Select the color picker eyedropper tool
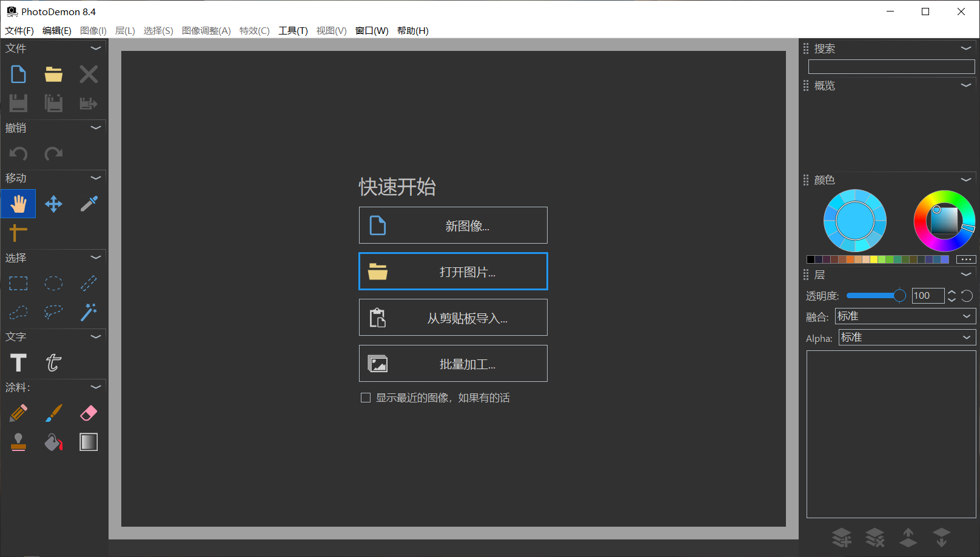The height and width of the screenshot is (557, 980). [89, 204]
